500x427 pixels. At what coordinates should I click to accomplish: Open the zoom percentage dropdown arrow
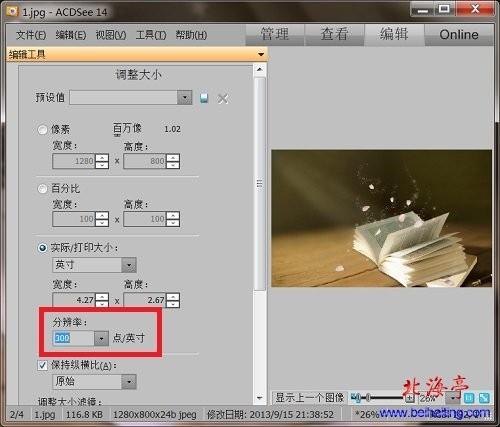[453, 398]
